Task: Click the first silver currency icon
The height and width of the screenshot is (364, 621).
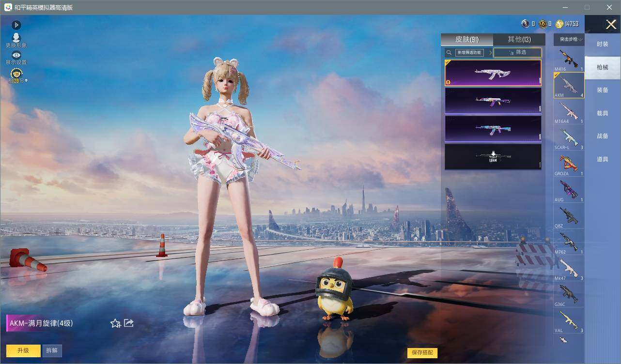Action: (526, 24)
